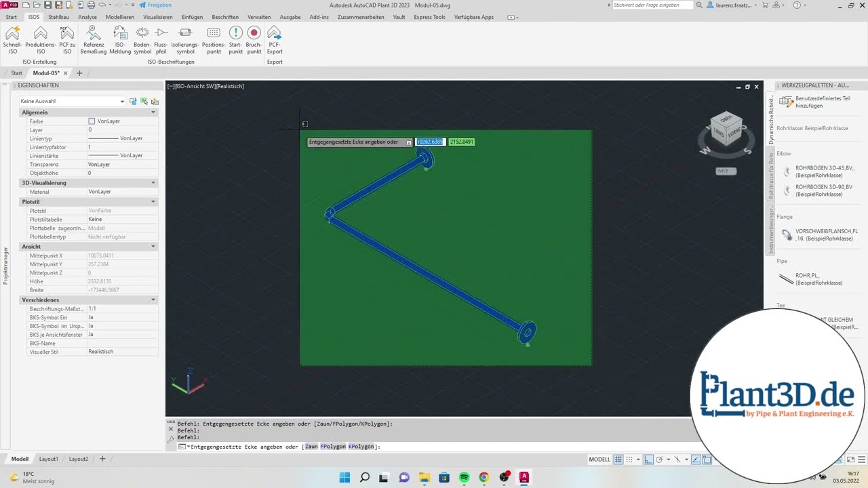Switch MODELL space toggle in status bar
Viewport: 868px width, 488px height.
coord(599,459)
